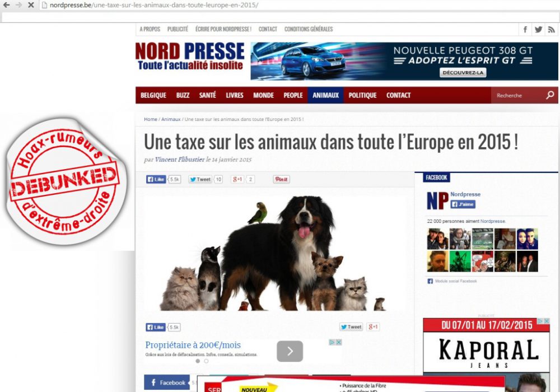This screenshot has width=560, height=392.
Task: Open the POLITIQUE menu tab
Action: [x=362, y=95]
